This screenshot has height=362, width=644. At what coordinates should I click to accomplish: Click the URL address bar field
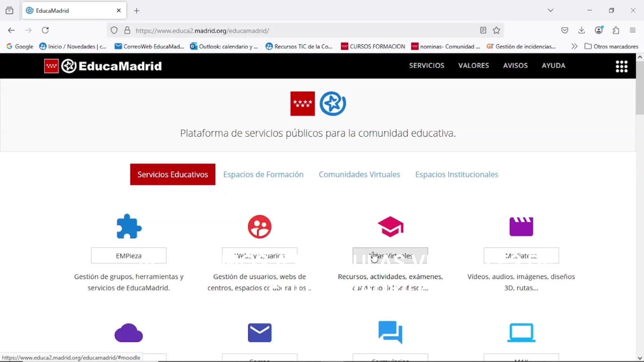302,31
